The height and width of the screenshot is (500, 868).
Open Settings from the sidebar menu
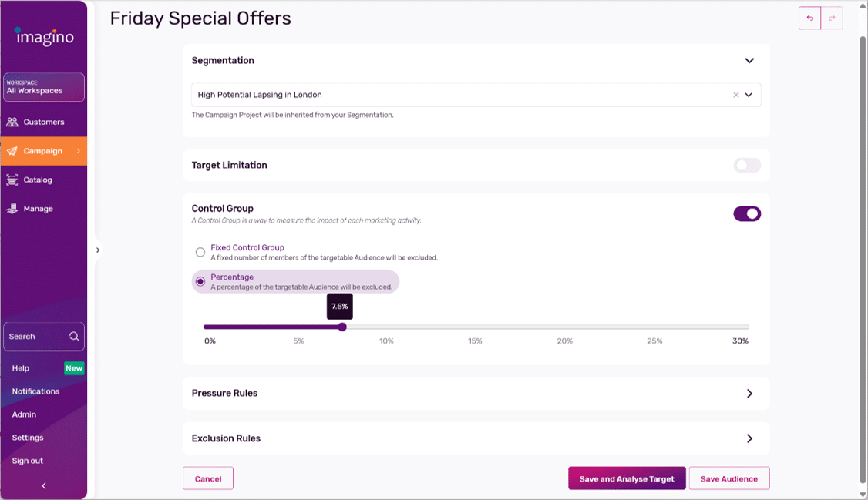click(28, 438)
